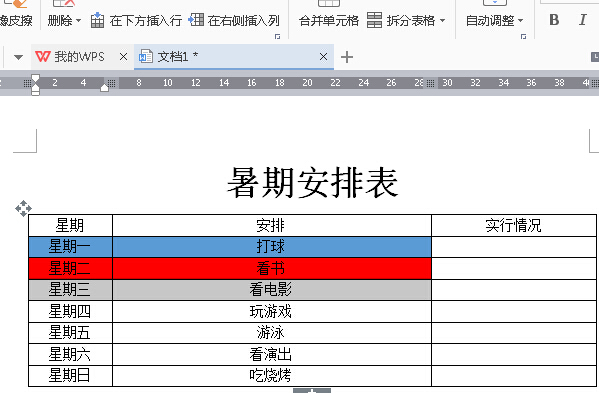599x393 pixels.
Task: Close the 我的WPS tab
Action: [123, 57]
